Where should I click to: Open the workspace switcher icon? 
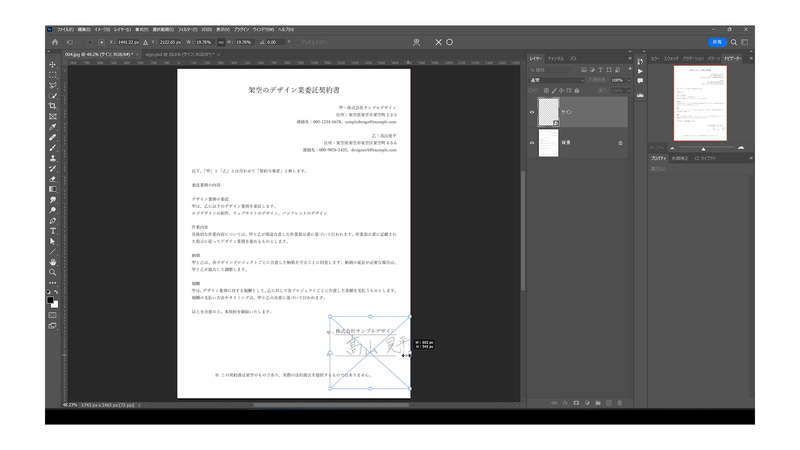click(x=745, y=42)
